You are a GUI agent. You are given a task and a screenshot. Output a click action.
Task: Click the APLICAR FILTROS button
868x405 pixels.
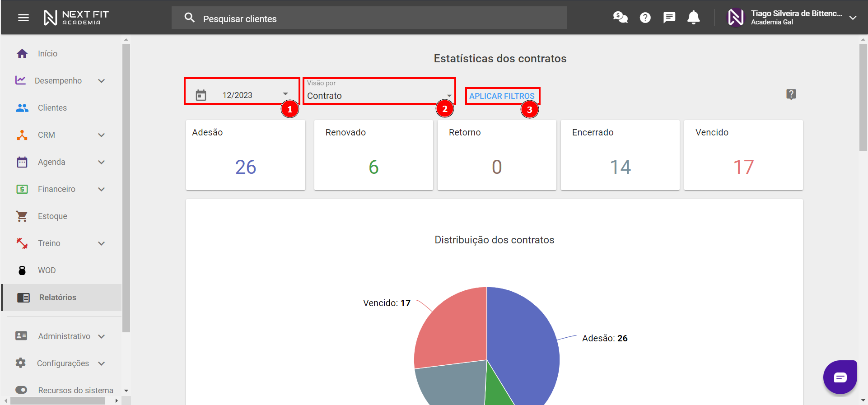tap(502, 96)
